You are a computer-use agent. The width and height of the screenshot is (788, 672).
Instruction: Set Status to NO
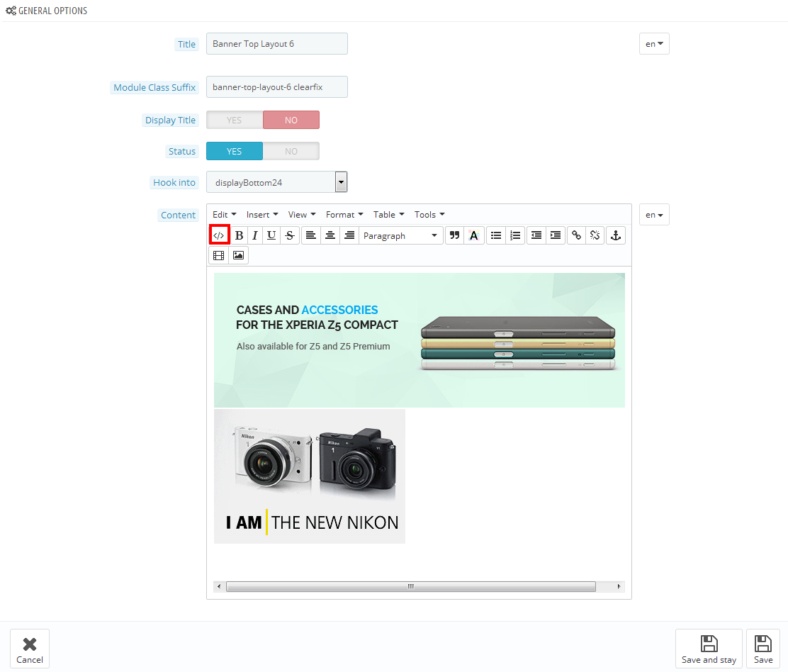click(291, 151)
